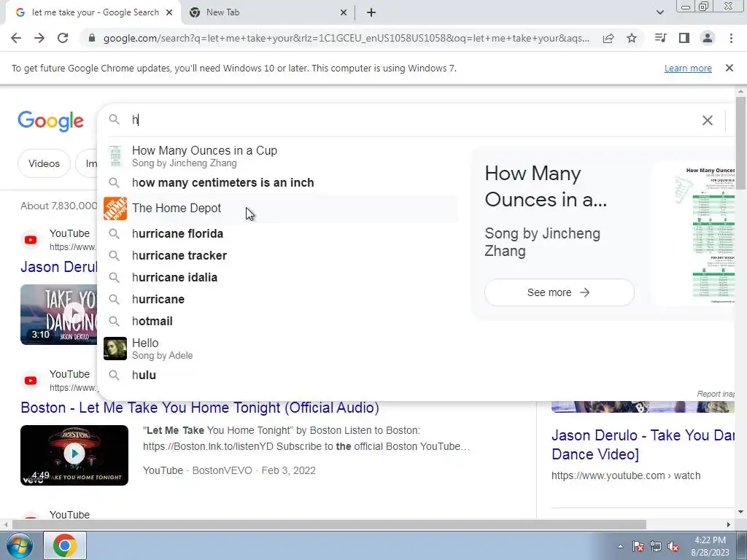The width and height of the screenshot is (747, 560).
Task: Click the first YouTube favicon result icon
Action: pos(31,239)
